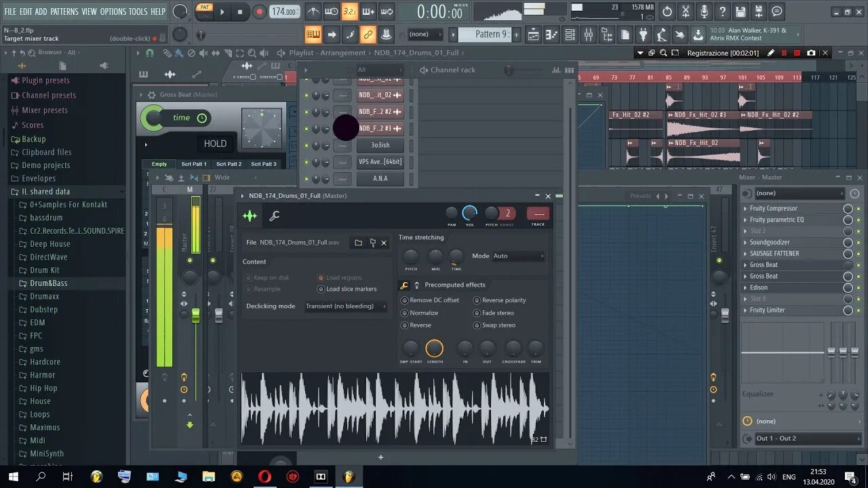Click the sampler VOL knob

469,213
